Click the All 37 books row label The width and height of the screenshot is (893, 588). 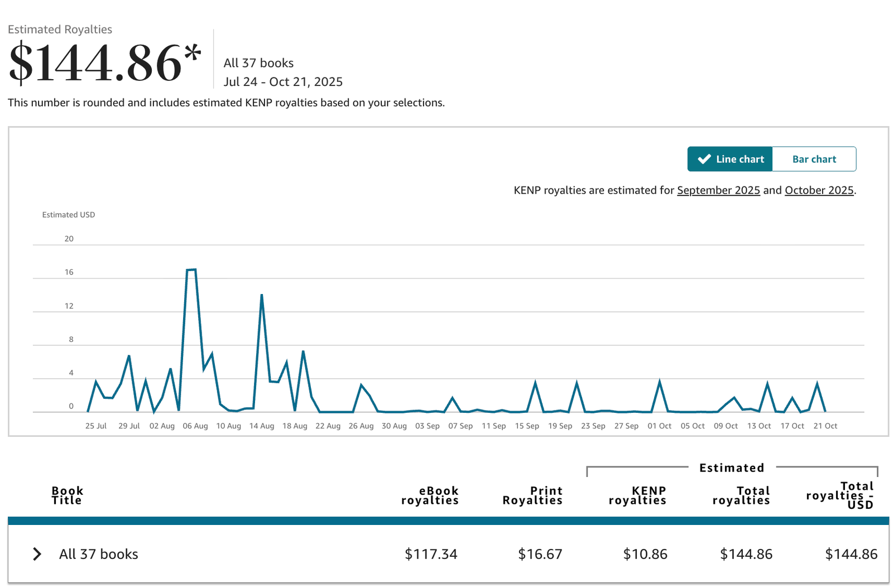[98, 554]
